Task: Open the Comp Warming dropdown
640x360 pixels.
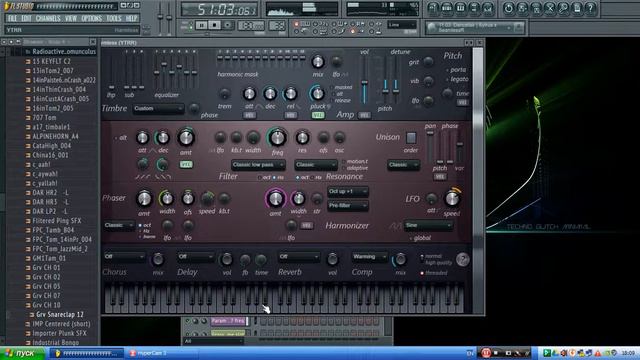Action: click(369, 257)
